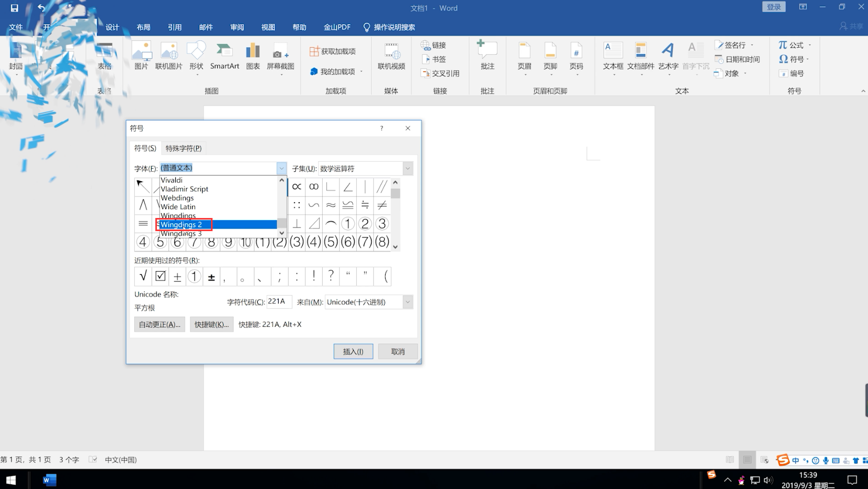Open the Page Number options
The height and width of the screenshot is (489, 868).
click(x=576, y=58)
